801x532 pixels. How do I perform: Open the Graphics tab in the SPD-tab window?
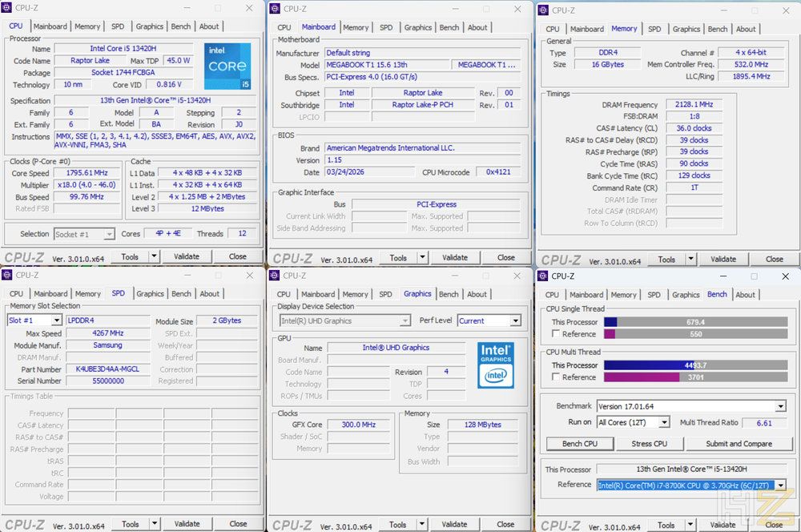(150, 293)
